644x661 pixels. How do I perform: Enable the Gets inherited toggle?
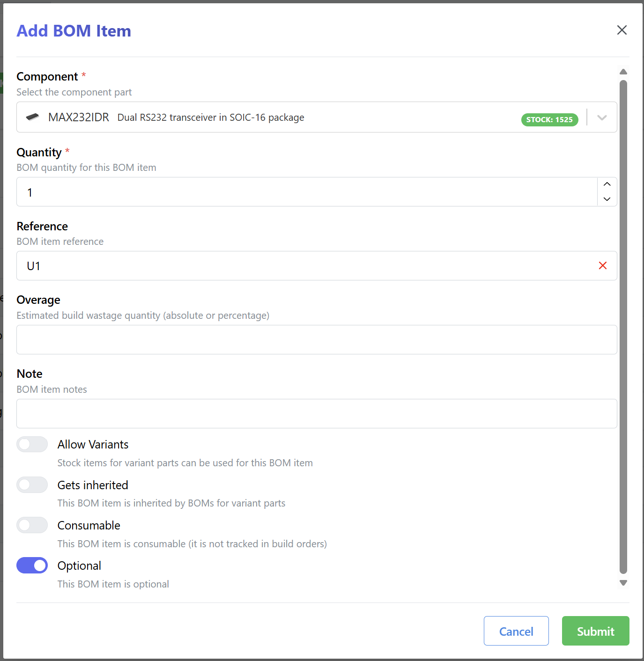32,485
